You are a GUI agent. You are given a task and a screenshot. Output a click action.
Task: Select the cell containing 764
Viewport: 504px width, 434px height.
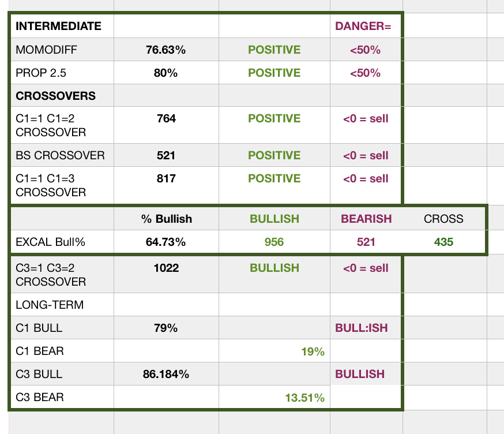pos(166,119)
